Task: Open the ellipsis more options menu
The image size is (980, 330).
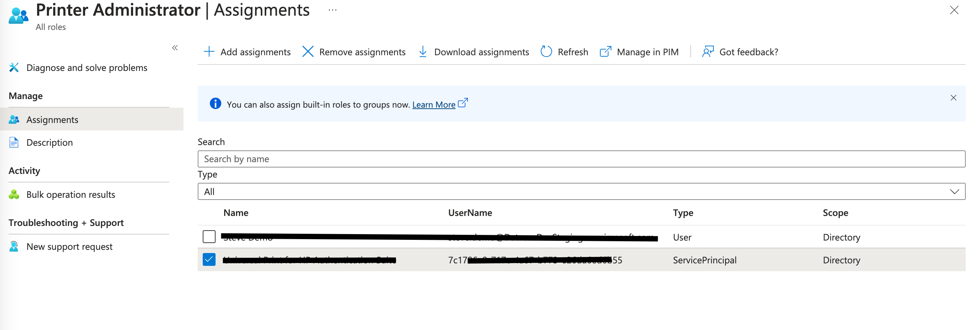Action: pos(333,10)
